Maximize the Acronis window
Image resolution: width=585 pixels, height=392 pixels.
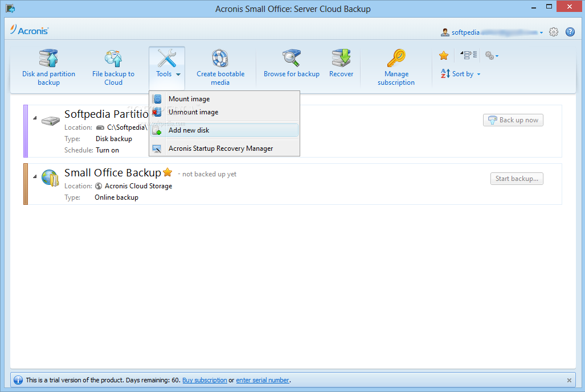click(x=549, y=6)
